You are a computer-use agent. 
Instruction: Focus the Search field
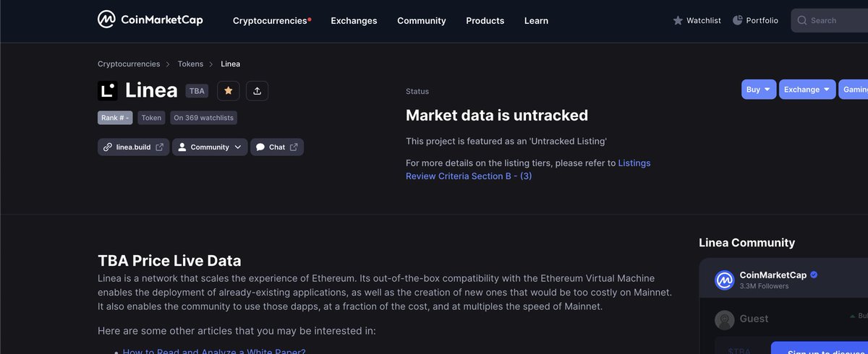(x=829, y=21)
